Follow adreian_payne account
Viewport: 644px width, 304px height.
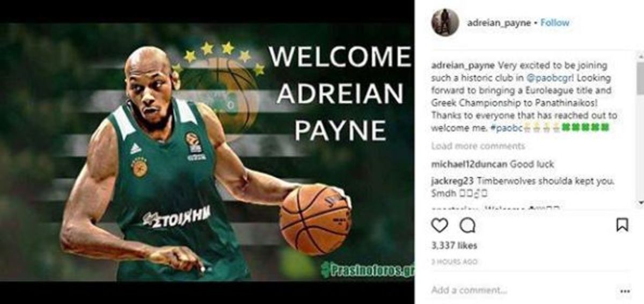point(555,23)
